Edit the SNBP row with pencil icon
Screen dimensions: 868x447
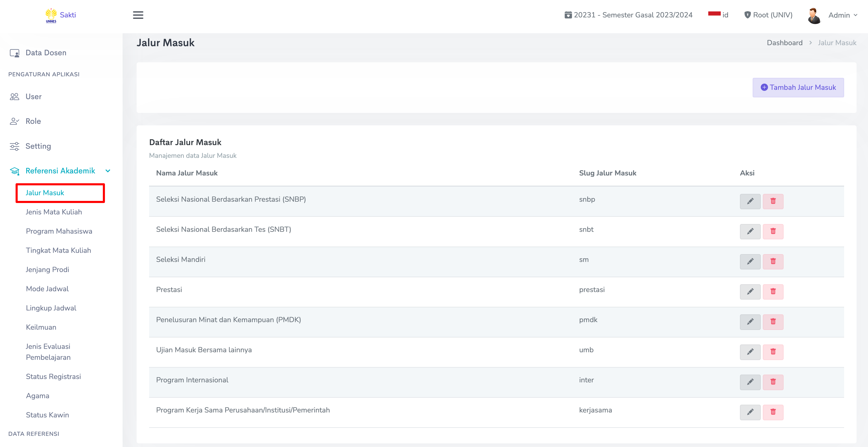click(x=750, y=201)
